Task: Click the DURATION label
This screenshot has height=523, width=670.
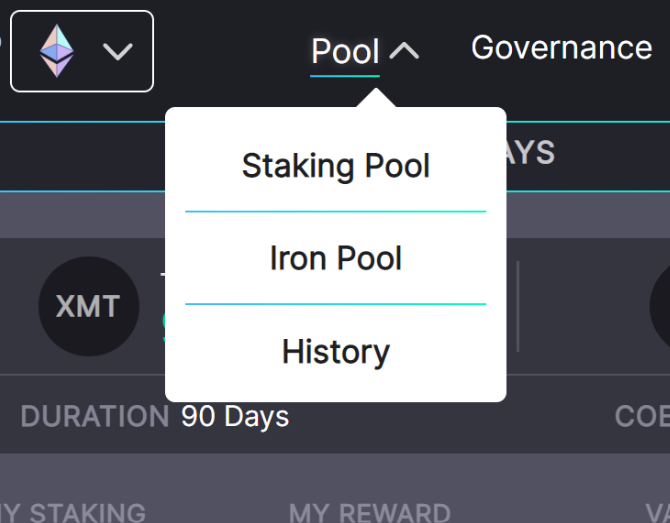Action: 95,416
